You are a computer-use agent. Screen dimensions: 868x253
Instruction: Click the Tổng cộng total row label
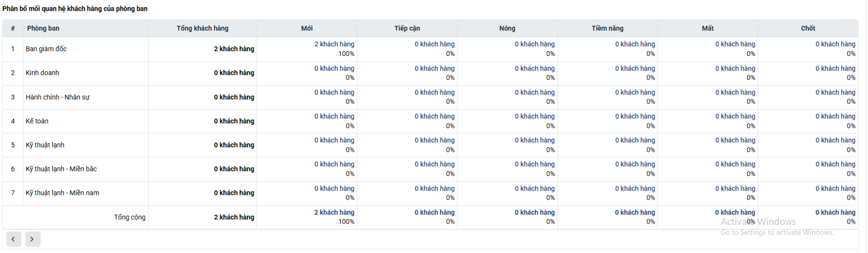pos(130,217)
